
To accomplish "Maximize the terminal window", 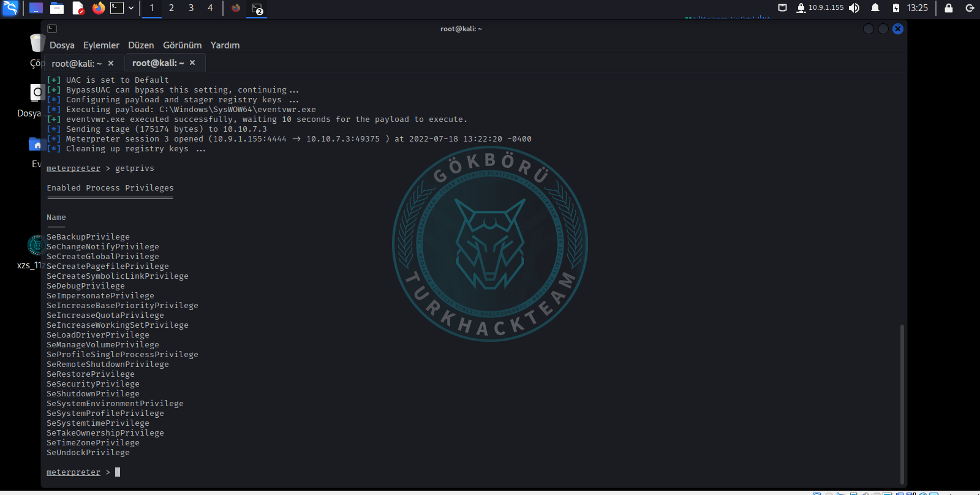I will click(x=883, y=29).
